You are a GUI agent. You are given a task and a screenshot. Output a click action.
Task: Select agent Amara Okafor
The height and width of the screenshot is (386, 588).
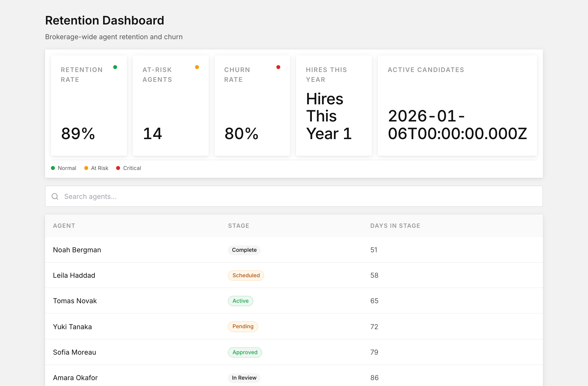point(75,378)
